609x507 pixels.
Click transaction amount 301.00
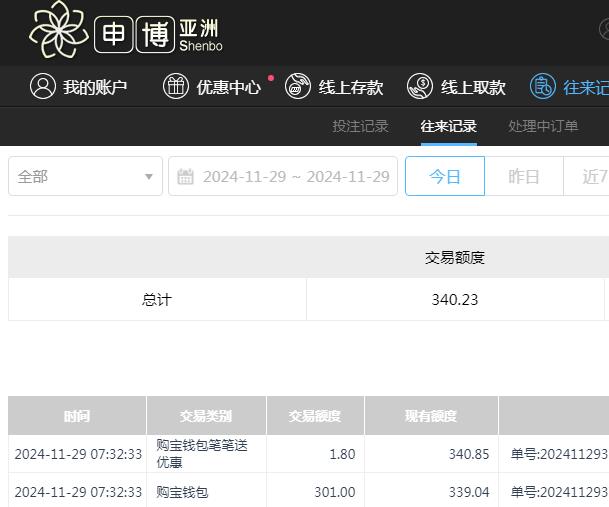(335, 492)
